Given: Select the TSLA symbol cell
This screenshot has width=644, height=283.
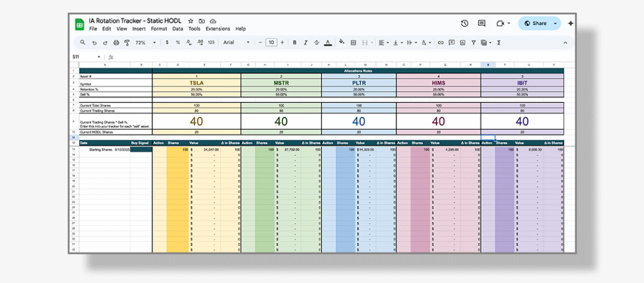Looking at the screenshot, I should click(x=196, y=83).
